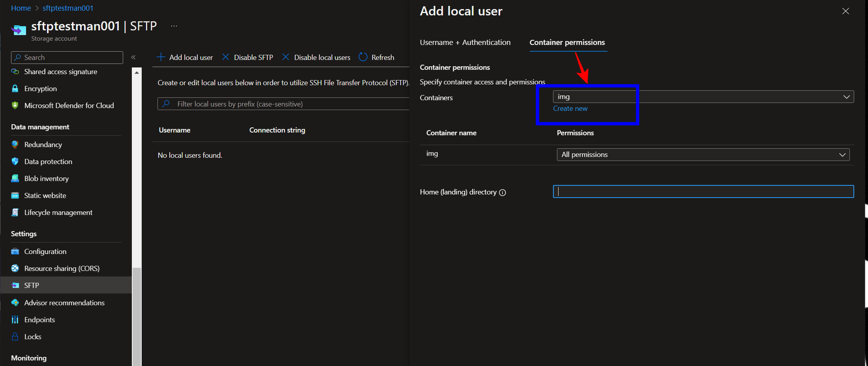Click the sftptestman001 breadcrumb link

(68, 8)
